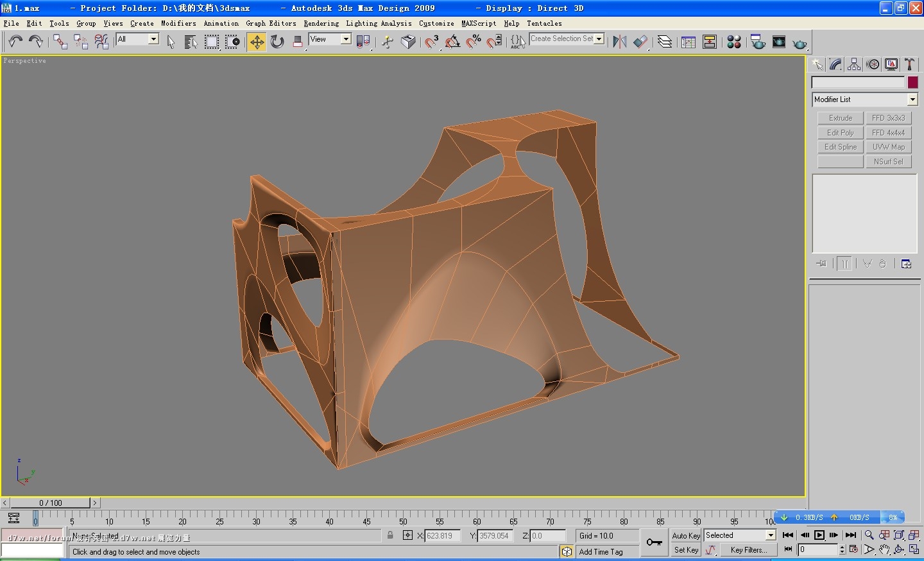This screenshot has width=924, height=561.
Task: Open the File menu
Action: pyautogui.click(x=11, y=23)
